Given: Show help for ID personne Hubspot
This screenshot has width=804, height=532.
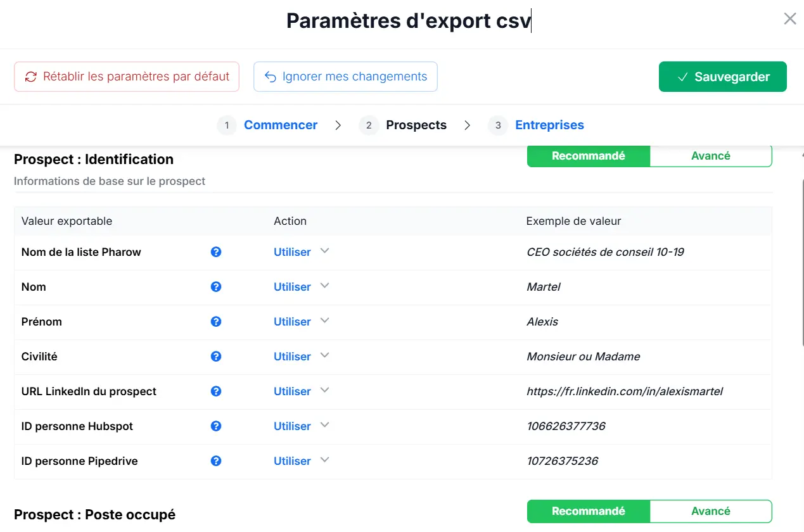Looking at the screenshot, I should pos(216,426).
